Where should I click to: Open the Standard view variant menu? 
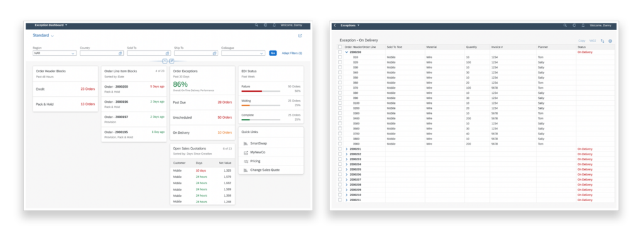(x=43, y=36)
